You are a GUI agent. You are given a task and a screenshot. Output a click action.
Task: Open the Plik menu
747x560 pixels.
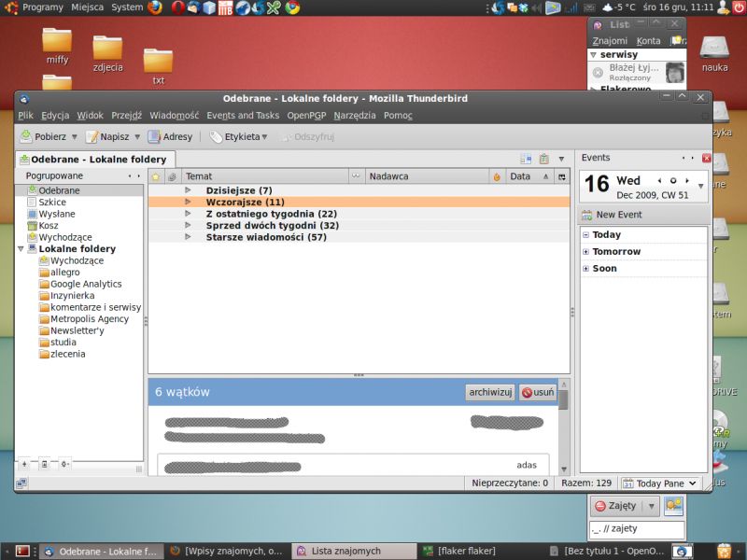tap(26, 115)
